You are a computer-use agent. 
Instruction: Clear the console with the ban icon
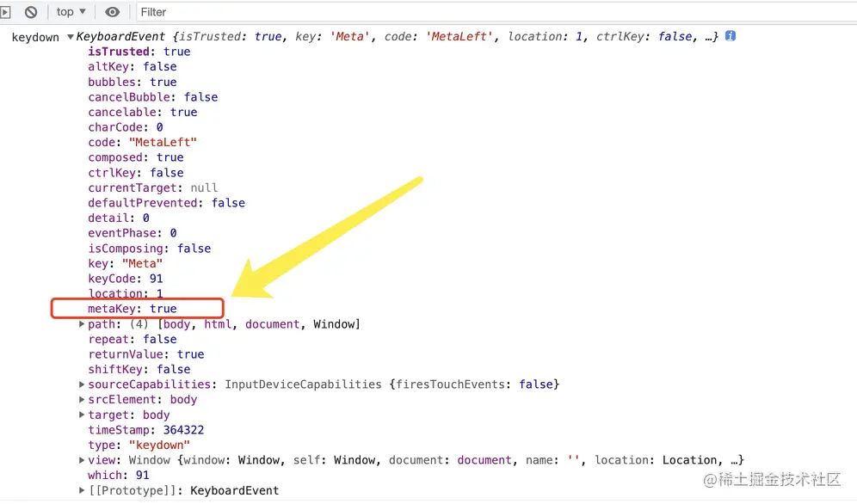coord(31,12)
